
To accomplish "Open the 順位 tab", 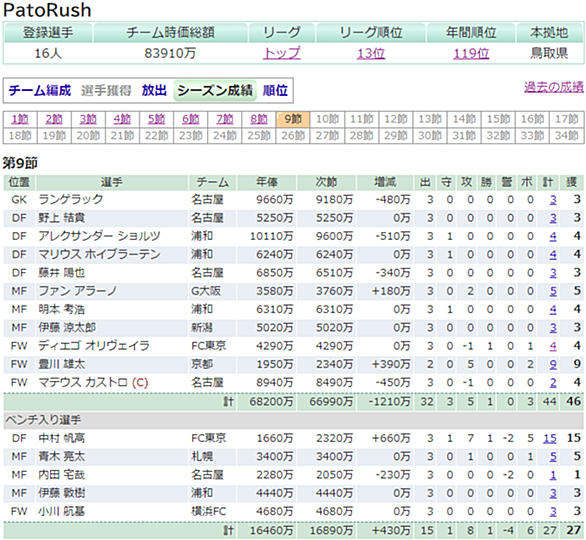I will [275, 90].
